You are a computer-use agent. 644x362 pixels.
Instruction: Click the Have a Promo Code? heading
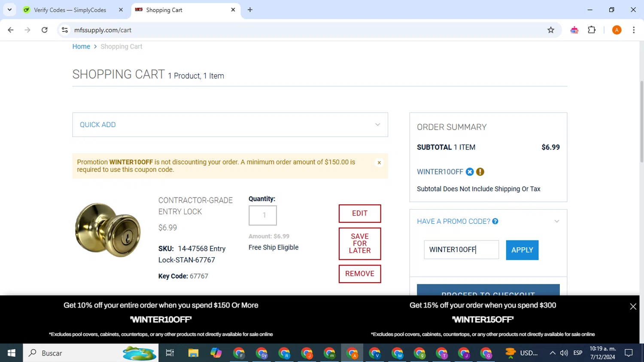[453, 221]
